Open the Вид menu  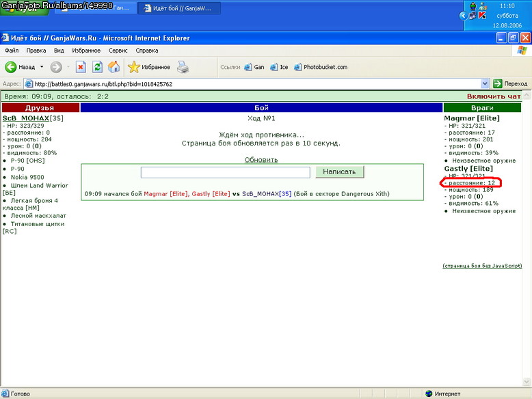pos(59,51)
